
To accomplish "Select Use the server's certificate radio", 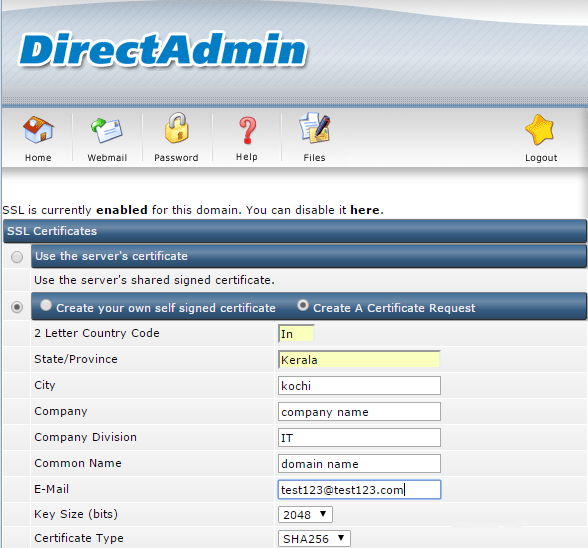I will click(17, 257).
